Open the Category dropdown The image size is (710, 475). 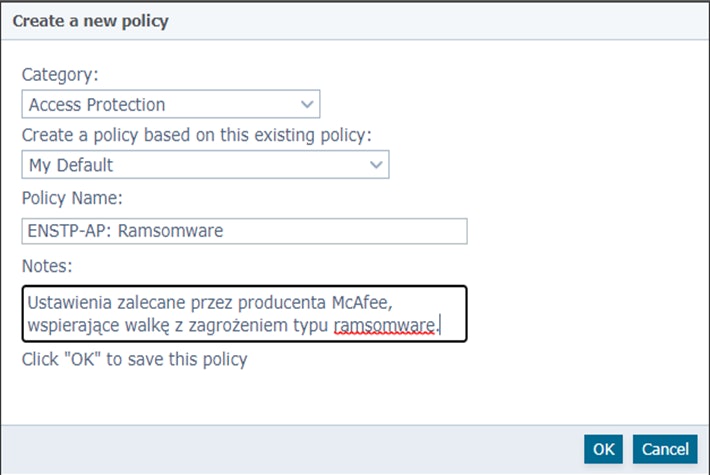(170, 104)
